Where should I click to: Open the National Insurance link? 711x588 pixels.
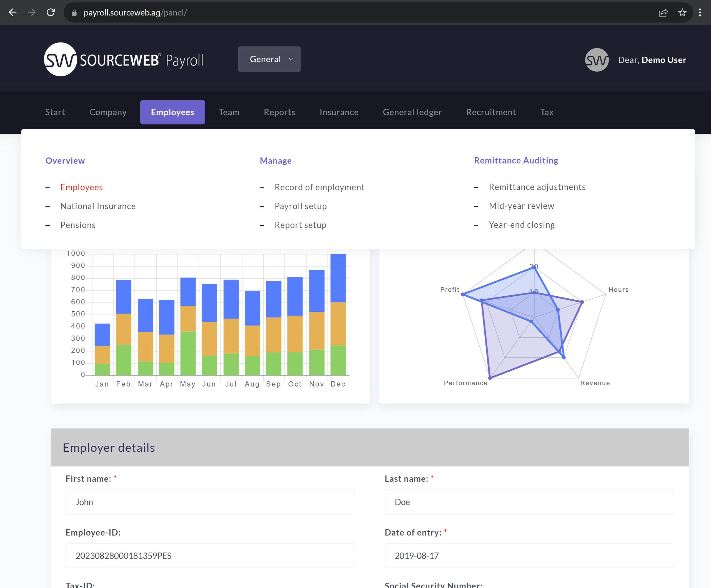pos(98,206)
